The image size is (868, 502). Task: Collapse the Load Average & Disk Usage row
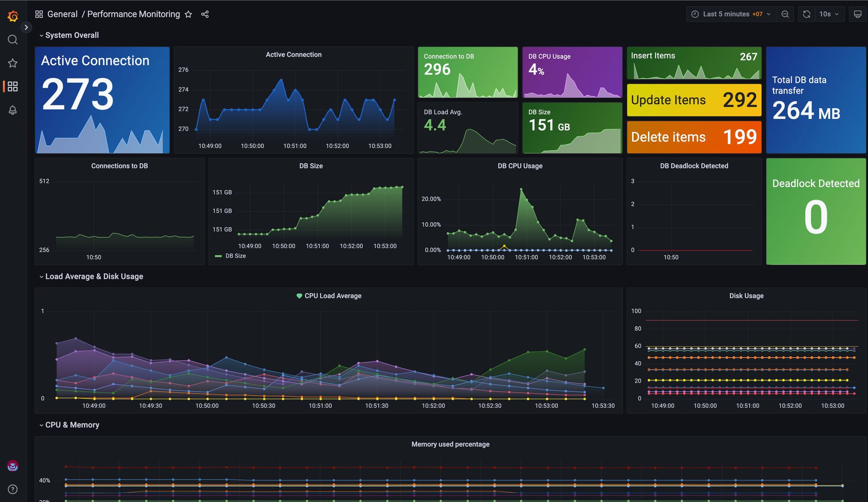[x=94, y=277]
